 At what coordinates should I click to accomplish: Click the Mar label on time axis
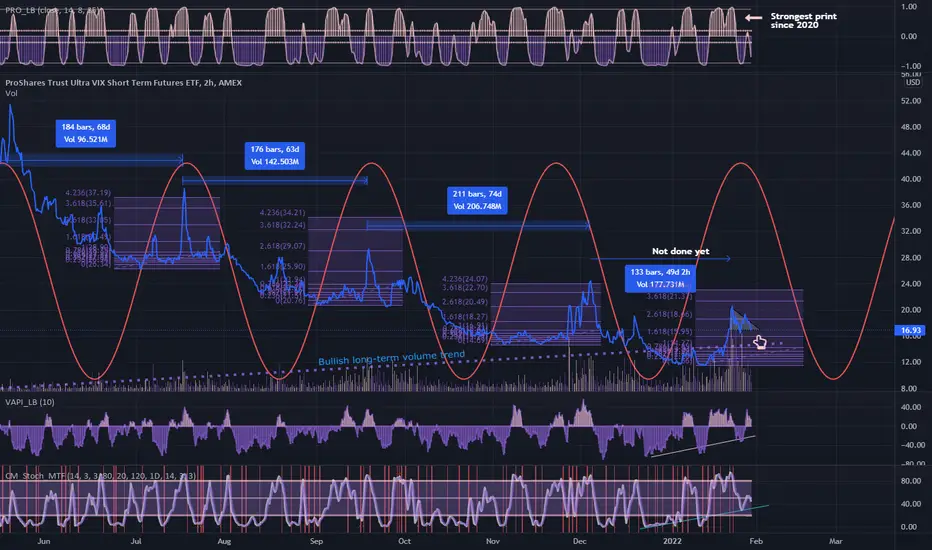pyautogui.click(x=836, y=541)
